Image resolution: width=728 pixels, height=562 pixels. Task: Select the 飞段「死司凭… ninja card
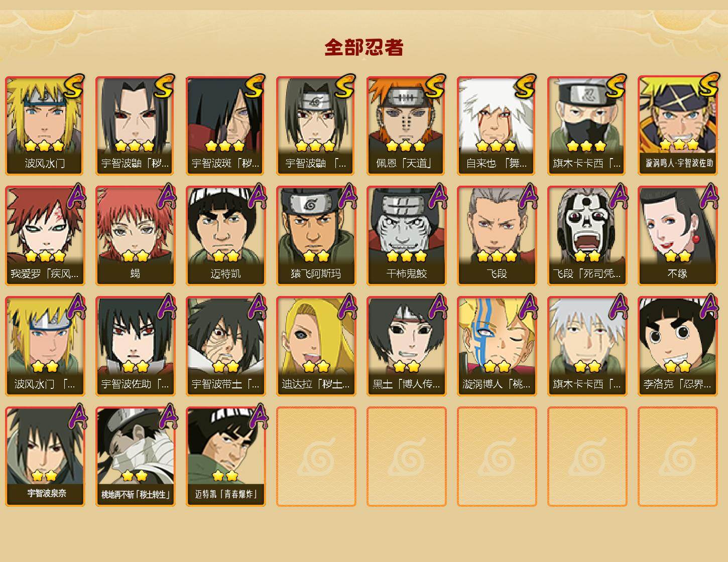pos(587,236)
